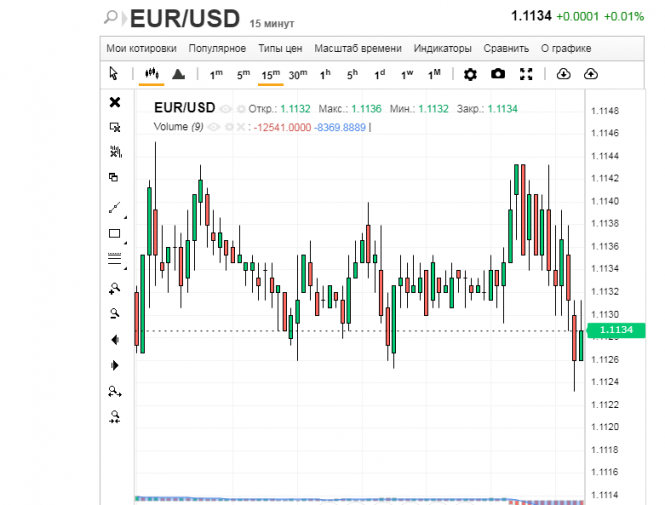Viewport: 665px width, 505px height.
Task: Open the Популярное menu
Action: click(x=217, y=48)
